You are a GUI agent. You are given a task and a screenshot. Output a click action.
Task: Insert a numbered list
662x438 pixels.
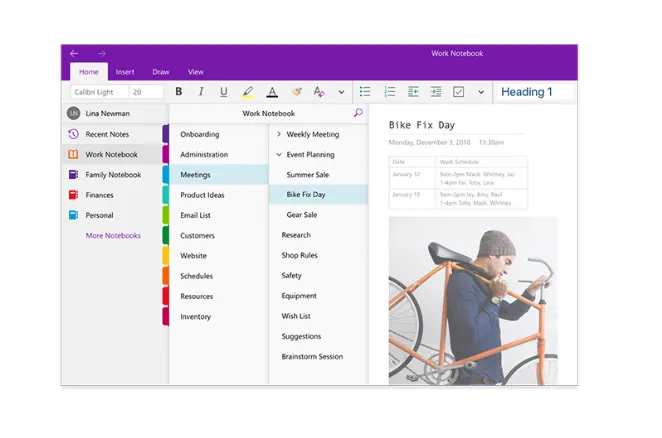coord(390,92)
